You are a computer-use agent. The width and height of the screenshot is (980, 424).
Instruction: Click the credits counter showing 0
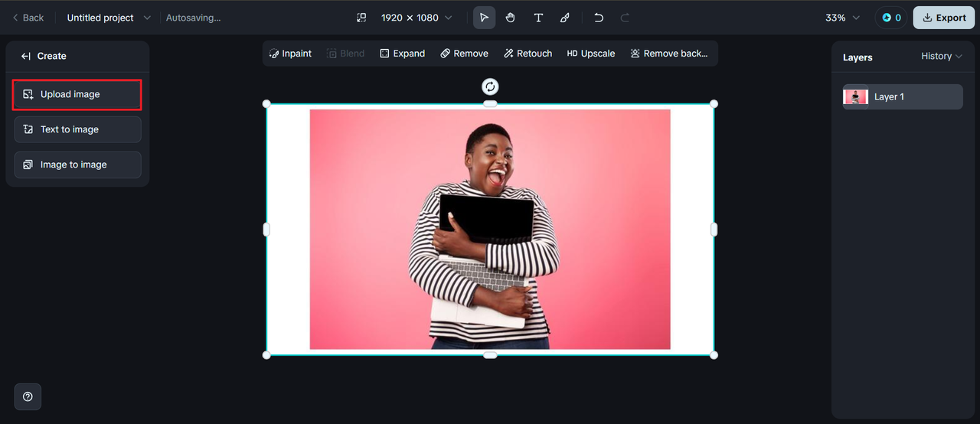tap(891, 18)
